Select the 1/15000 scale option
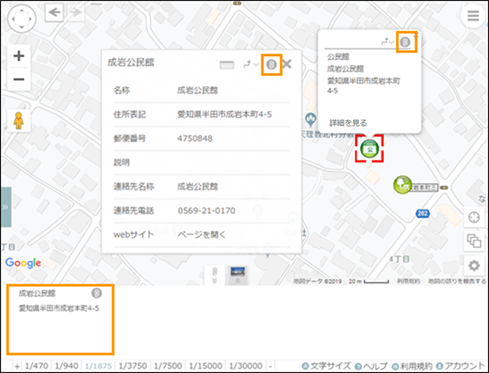The width and height of the screenshot is (489, 373). pos(205,366)
